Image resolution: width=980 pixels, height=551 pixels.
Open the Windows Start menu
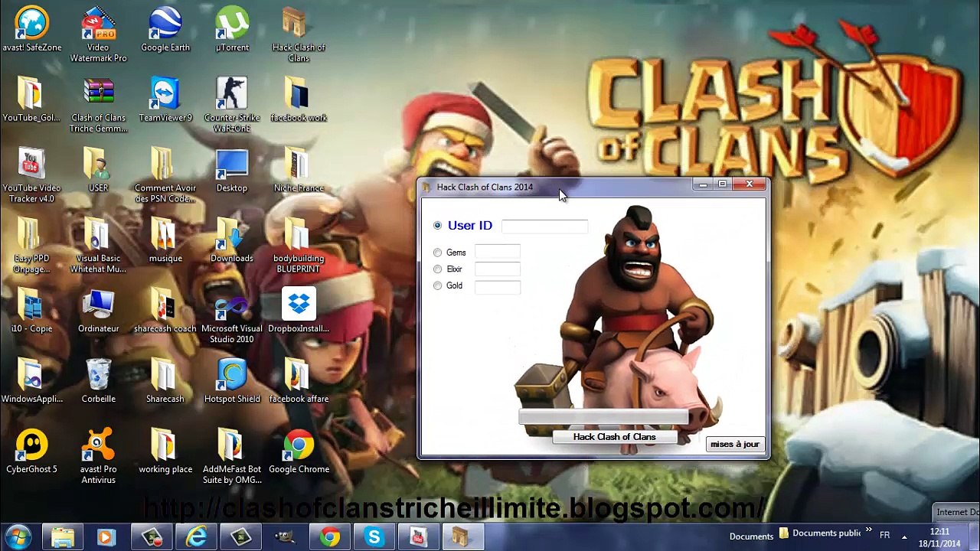click(18, 536)
